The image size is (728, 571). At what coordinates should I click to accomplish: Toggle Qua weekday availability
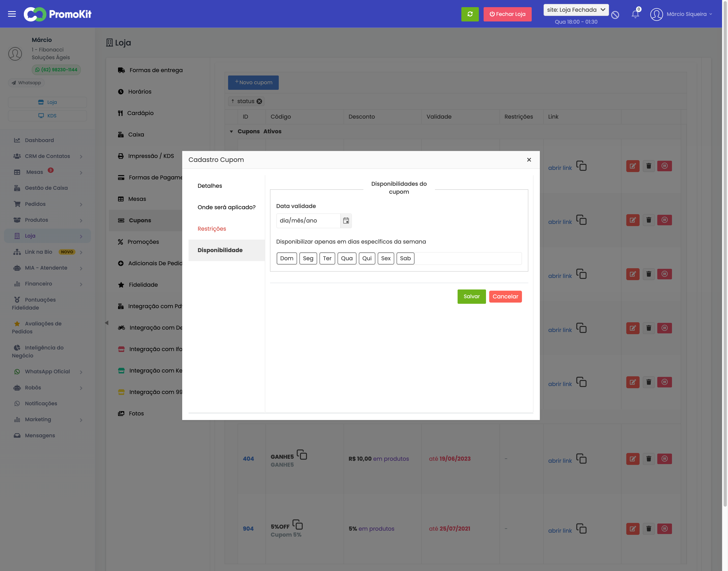tap(347, 258)
